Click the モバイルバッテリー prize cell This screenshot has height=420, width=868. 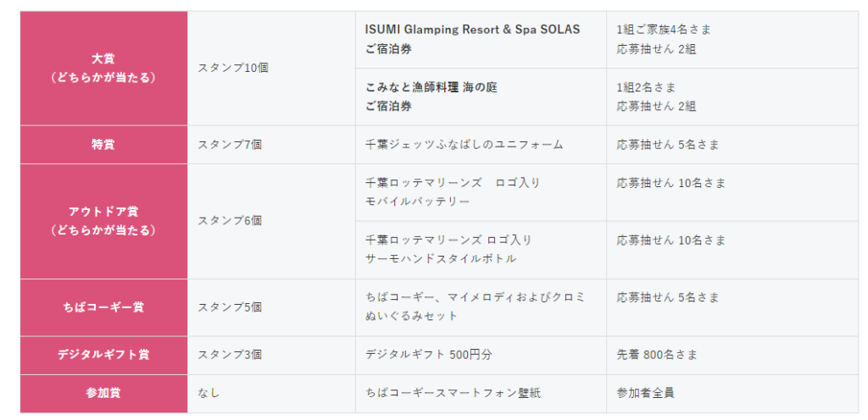[x=481, y=192]
